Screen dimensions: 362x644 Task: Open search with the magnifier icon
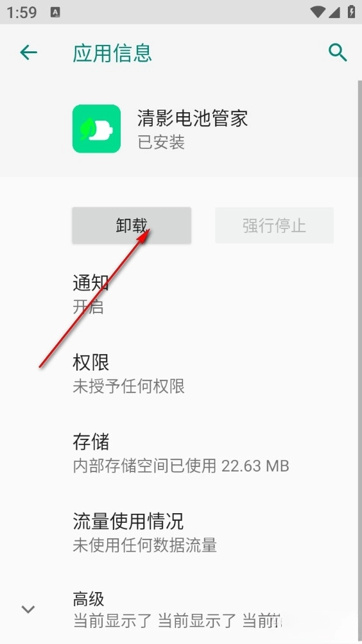pos(338,53)
